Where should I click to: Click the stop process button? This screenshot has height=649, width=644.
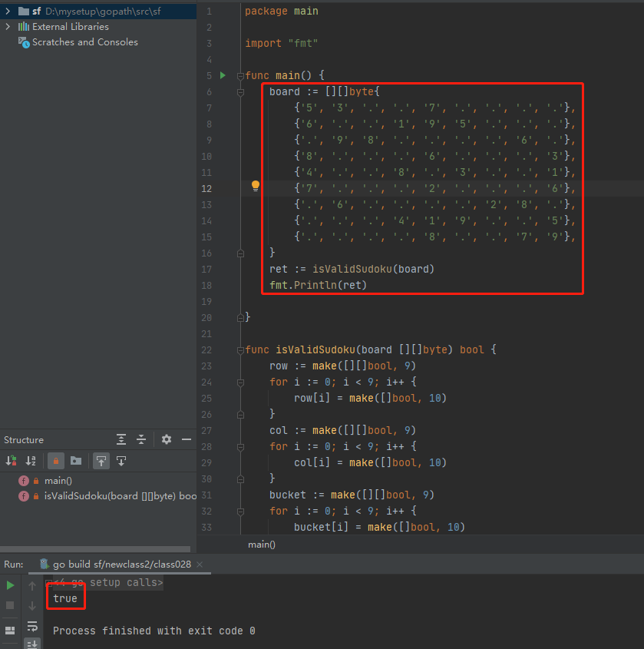pos(10,605)
